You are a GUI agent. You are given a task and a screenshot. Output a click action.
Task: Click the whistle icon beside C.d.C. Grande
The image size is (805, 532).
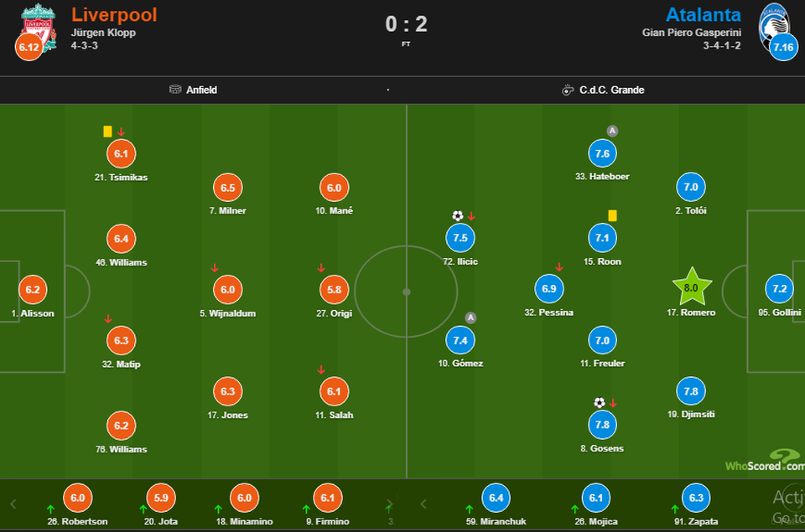(568, 90)
